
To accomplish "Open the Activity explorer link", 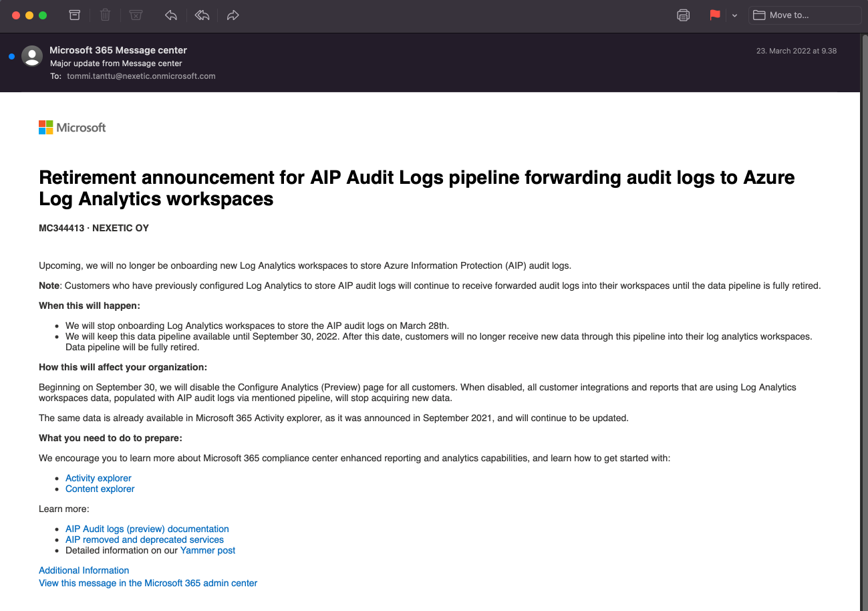I will pyautogui.click(x=98, y=478).
